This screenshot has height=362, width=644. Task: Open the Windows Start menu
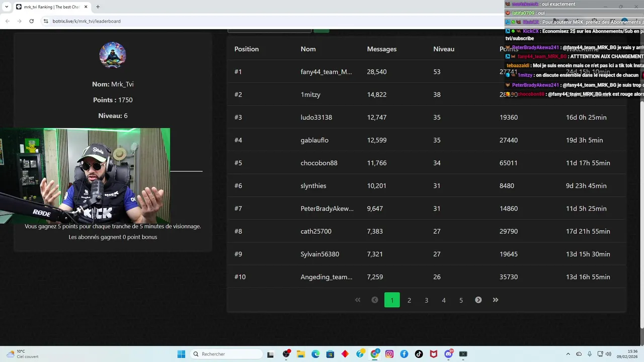(x=181, y=354)
